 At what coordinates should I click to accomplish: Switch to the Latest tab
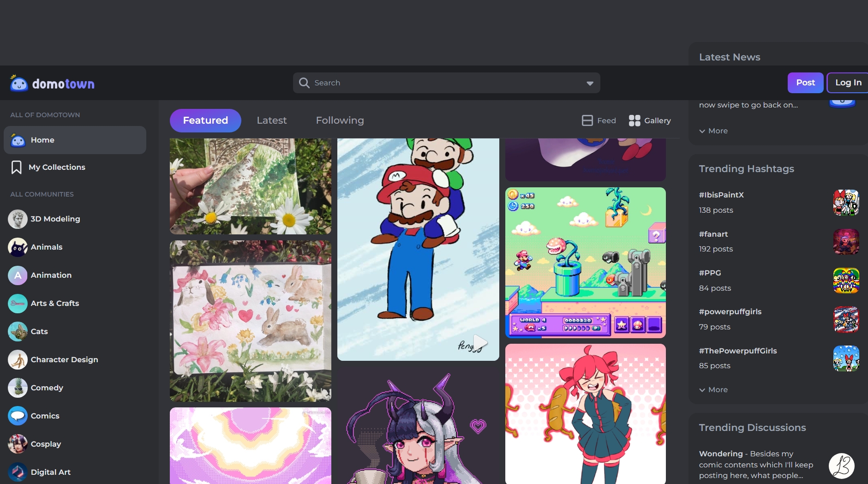(271, 120)
